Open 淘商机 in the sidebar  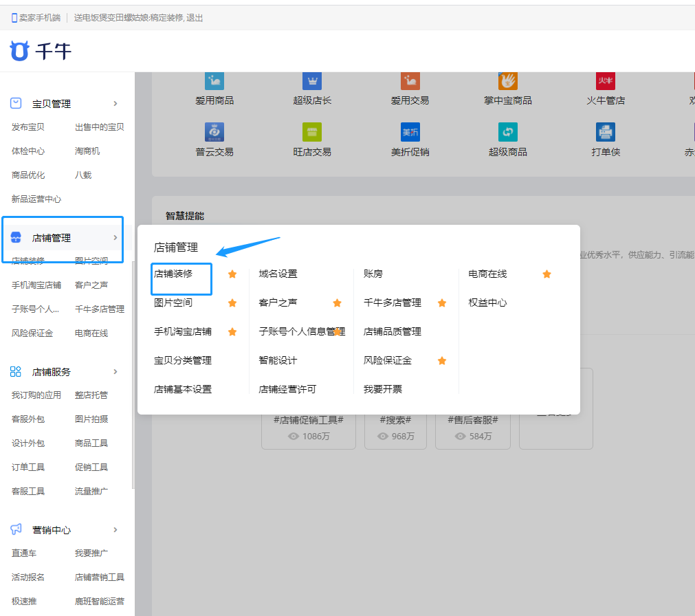click(87, 151)
